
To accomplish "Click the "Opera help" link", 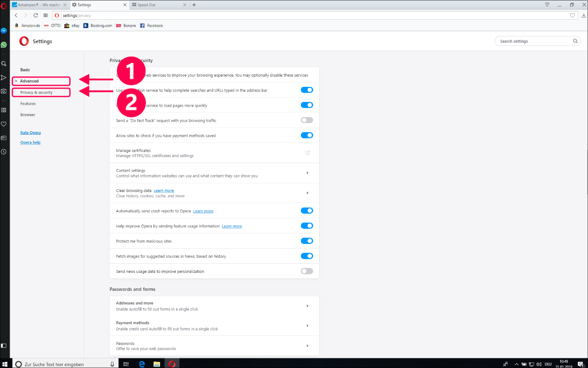I will pyautogui.click(x=30, y=142).
